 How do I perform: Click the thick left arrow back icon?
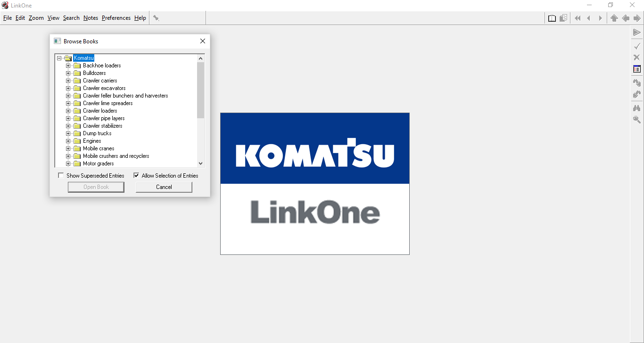(x=626, y=18)
